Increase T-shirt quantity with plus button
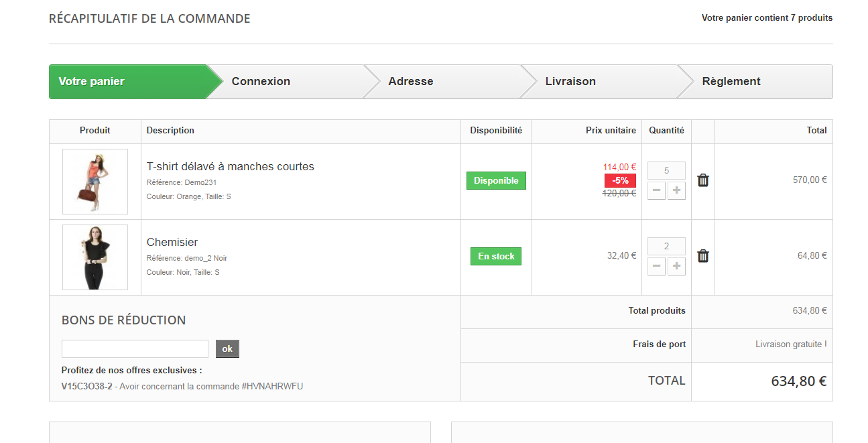868x443 pixels. point(677,191)
